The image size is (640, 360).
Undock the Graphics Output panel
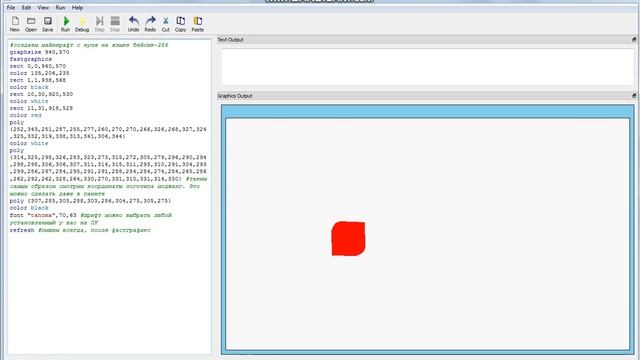click(x=634, y=96)
